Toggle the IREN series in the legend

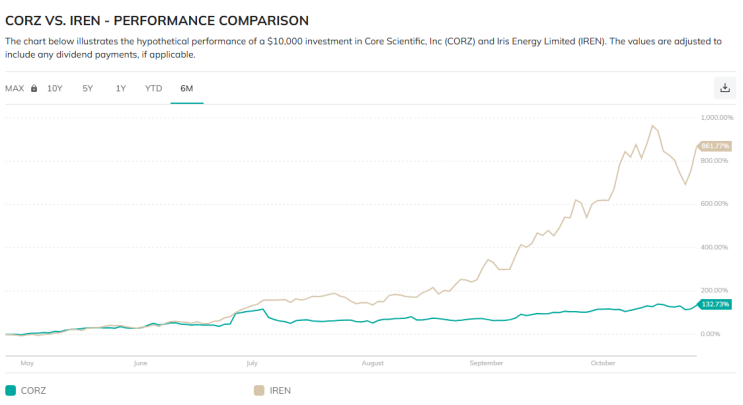pyautogui.click(x=272, y=391)
